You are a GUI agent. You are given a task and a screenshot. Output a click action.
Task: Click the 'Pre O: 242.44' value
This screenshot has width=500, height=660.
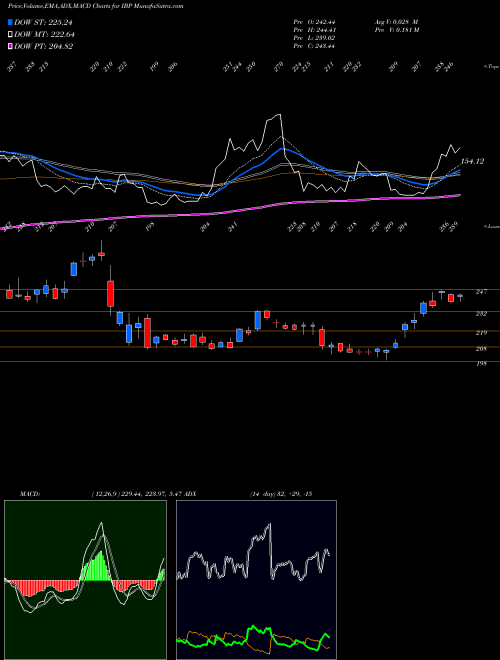[314, 22]
